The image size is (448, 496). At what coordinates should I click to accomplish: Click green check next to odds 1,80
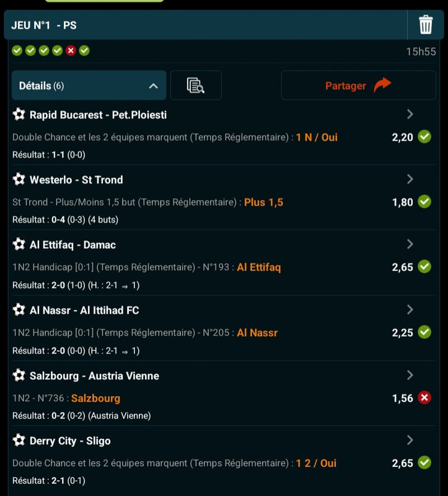[x=424, y=201]
